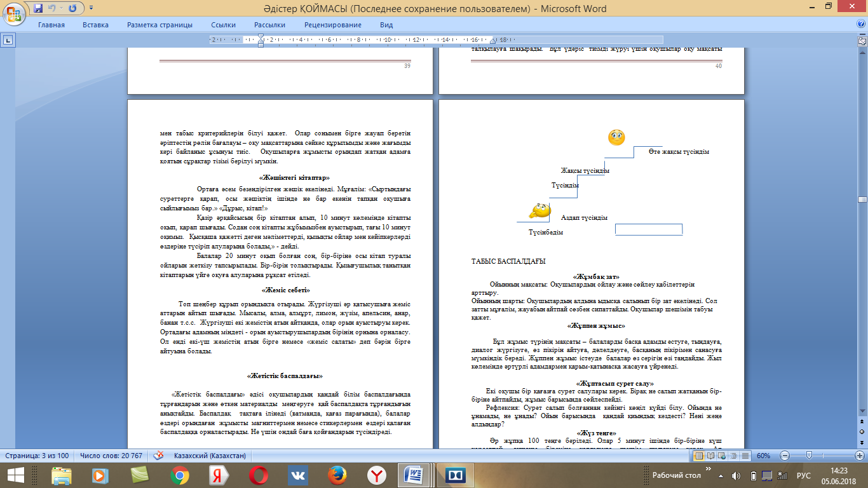Click the empty text box on the right page
Screen dimensions: 868x488
click(x=649, y=229)
